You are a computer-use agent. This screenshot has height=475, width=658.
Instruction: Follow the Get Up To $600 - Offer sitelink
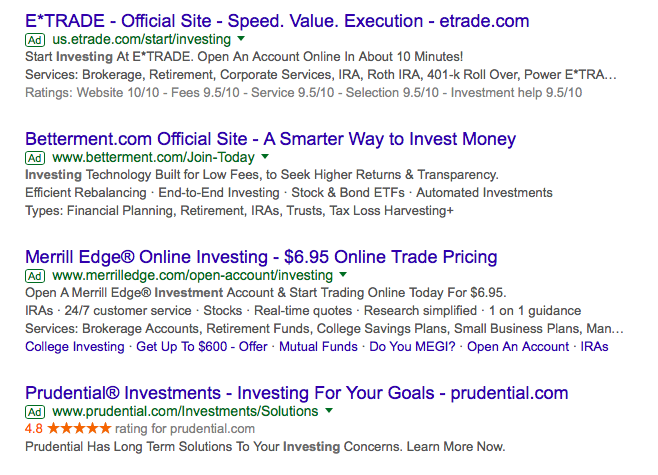coord(202,347)
